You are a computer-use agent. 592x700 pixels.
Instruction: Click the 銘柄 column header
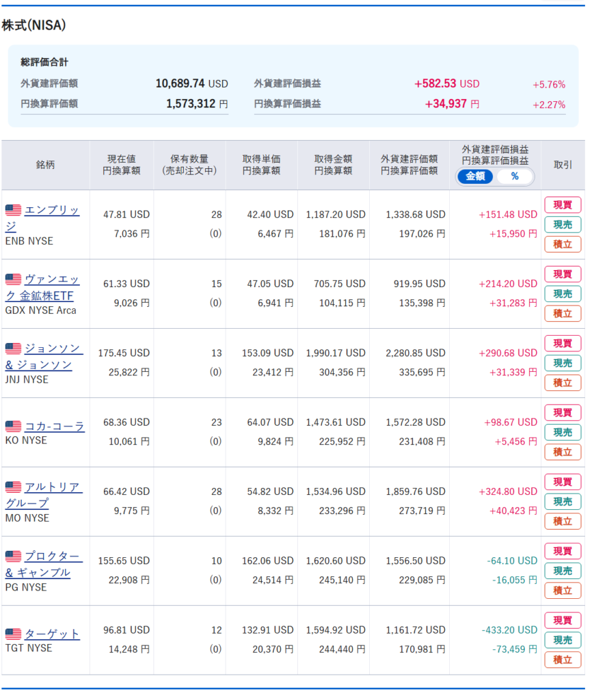[x=46, y=165]
